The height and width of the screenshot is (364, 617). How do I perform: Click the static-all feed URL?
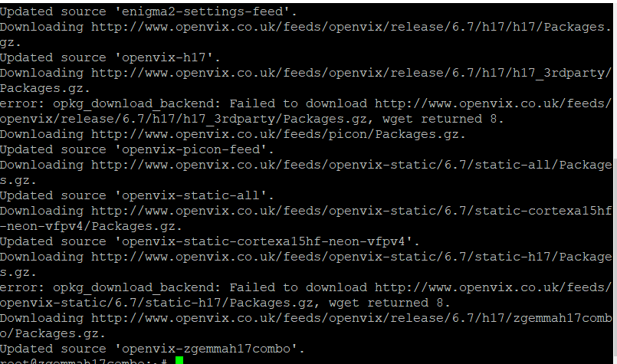click(x=351, y=166)
